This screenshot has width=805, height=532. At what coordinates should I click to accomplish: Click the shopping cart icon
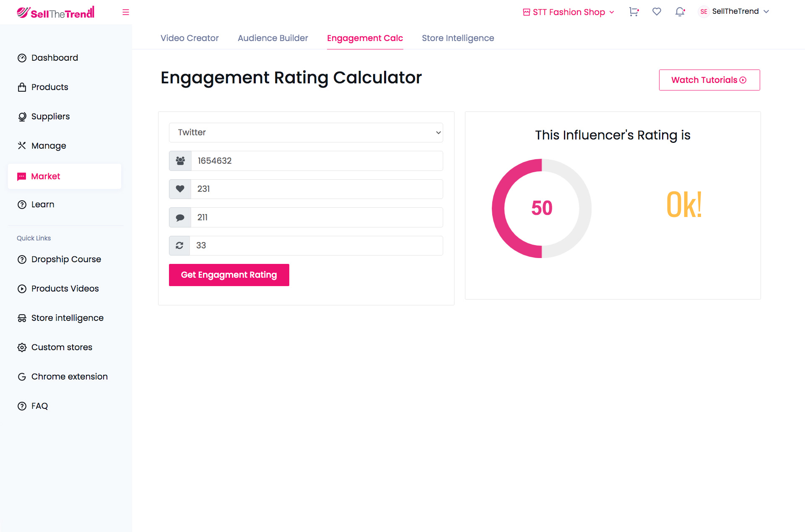(633, 11)
